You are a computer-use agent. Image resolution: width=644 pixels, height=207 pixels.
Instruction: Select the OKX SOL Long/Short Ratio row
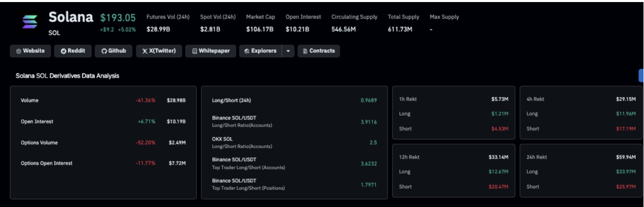click(295, 143)
